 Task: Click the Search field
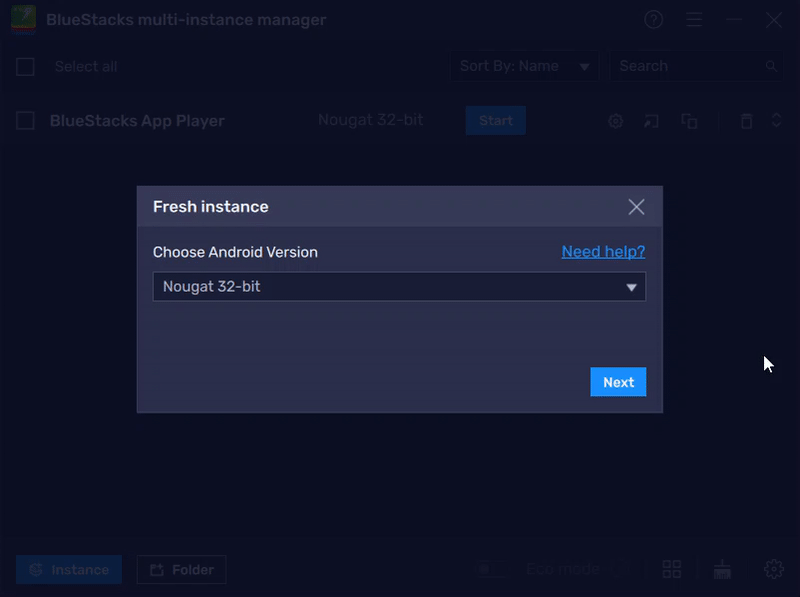coord(690,66)
